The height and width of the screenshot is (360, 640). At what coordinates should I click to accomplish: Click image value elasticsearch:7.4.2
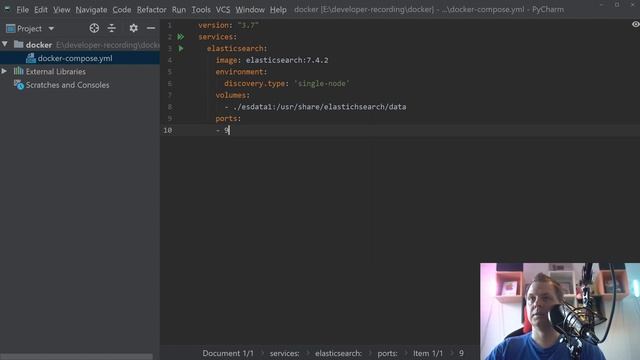coord(287,60)
